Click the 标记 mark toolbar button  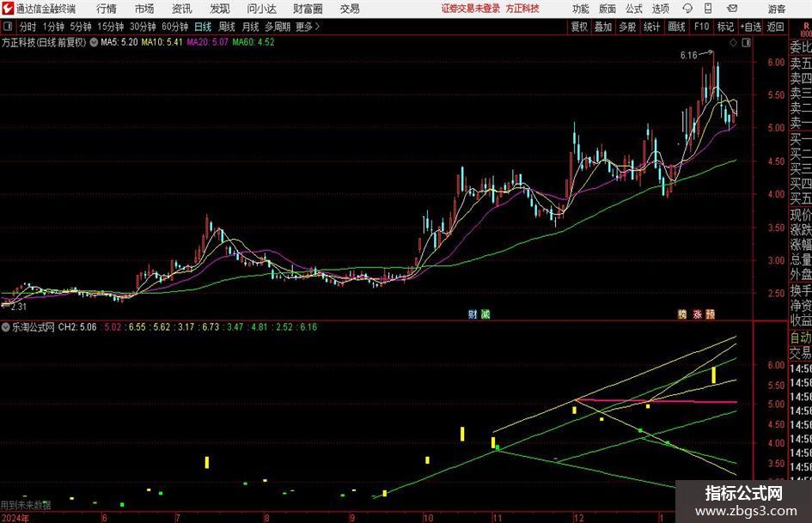click(725, 27)
